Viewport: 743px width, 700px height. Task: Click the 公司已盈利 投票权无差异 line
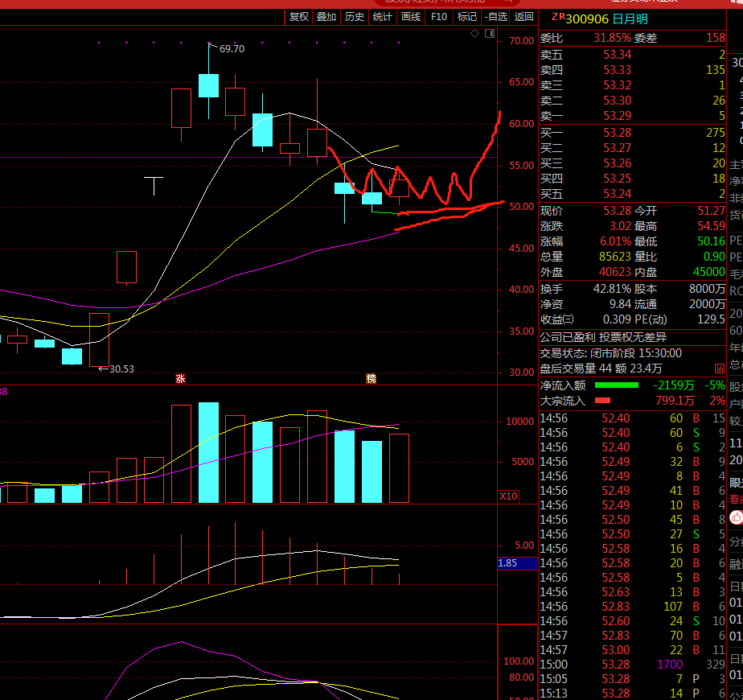tap(603, 338)
